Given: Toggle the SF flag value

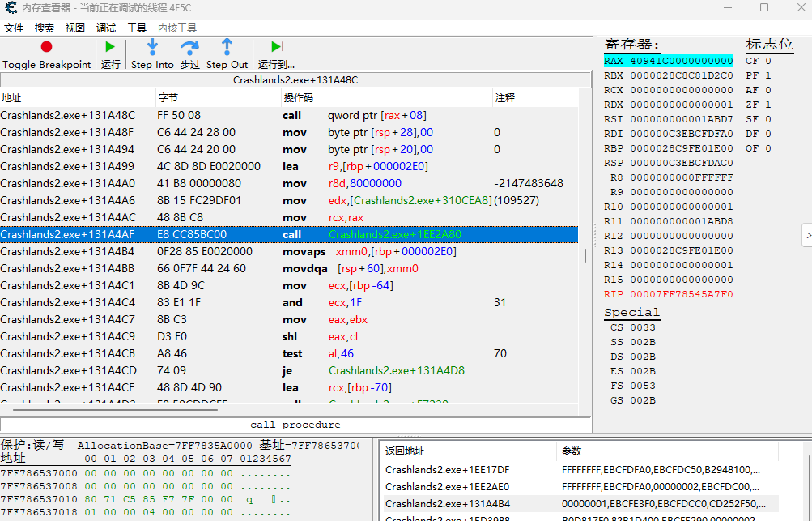Looking at the screenshot, I should pos(768,119).
